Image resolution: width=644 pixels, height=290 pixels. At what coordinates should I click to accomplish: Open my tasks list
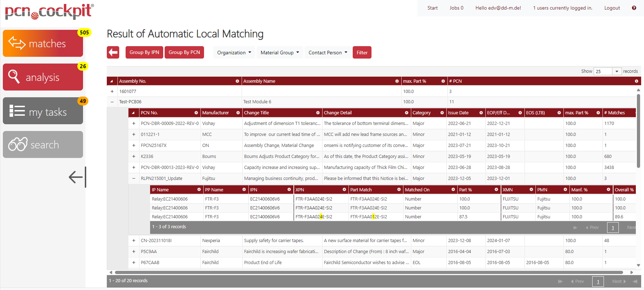coord(43,111)
